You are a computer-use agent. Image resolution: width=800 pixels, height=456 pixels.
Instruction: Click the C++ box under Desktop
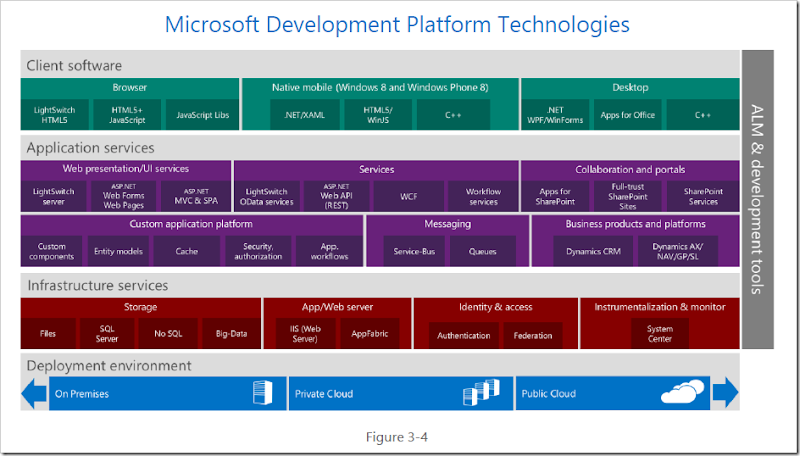click(x=703, y=115)
